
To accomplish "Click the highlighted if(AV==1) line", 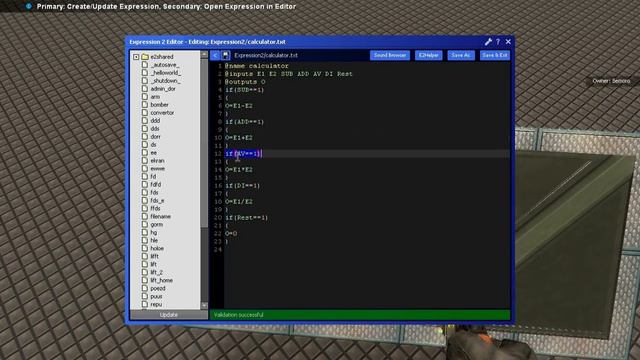I will pyautogui.click(x=243, y=153).
